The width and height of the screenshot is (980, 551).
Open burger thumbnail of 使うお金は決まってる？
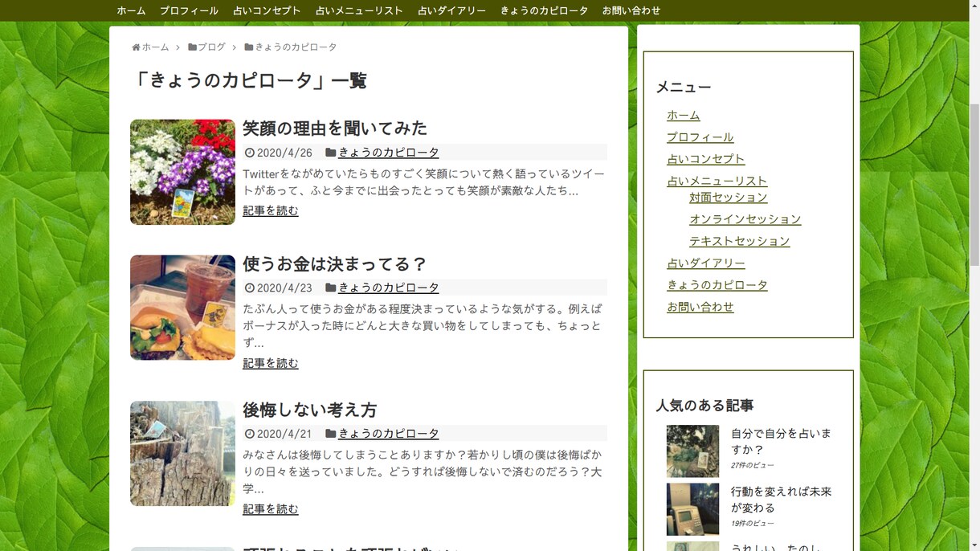[182, 308]
